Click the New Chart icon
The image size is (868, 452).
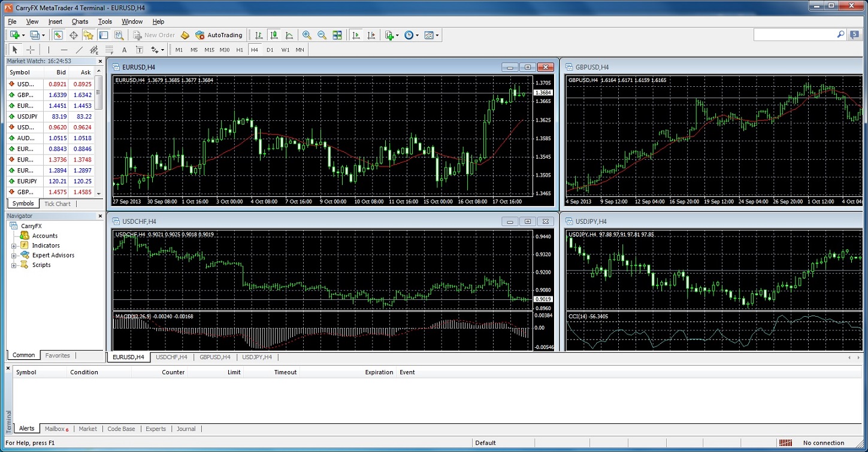pyautogui.click(x=15, y=35)
